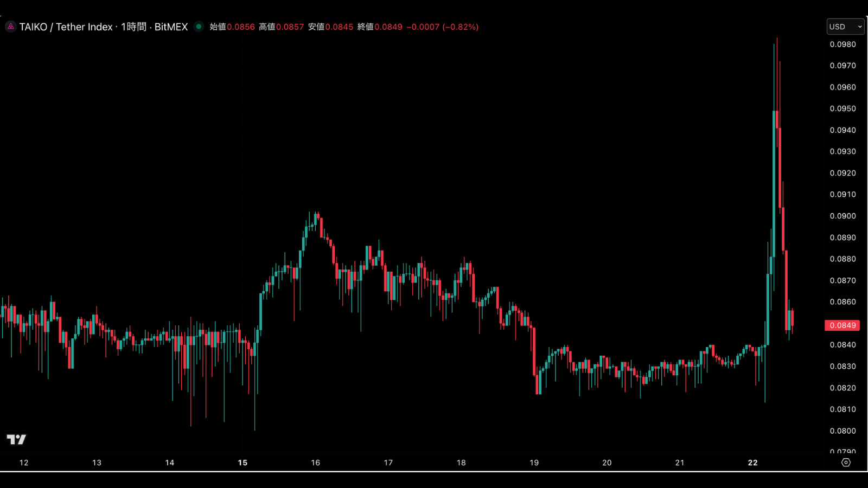Click the 0.0980 price axis label

(x=843, y=44)
